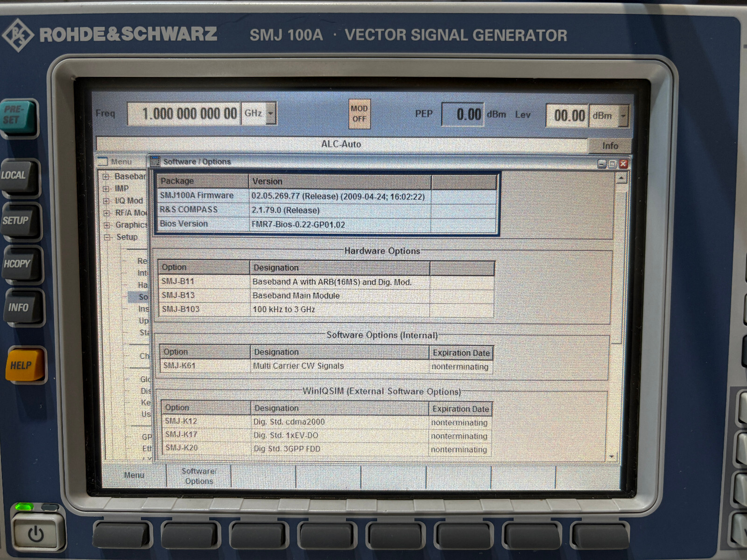
Task: Select the Multi Carrier CW Signals cell
Action: tap(340, 366)
